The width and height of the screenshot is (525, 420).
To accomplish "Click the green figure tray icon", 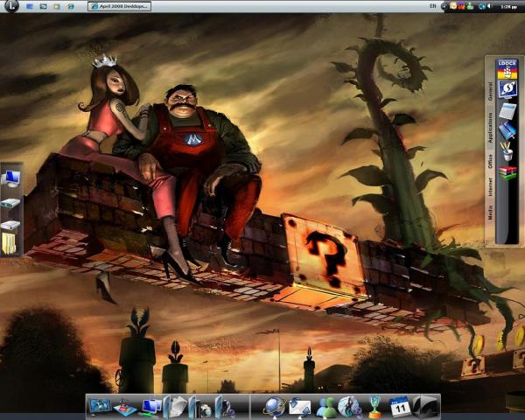I will click(471, 6).
